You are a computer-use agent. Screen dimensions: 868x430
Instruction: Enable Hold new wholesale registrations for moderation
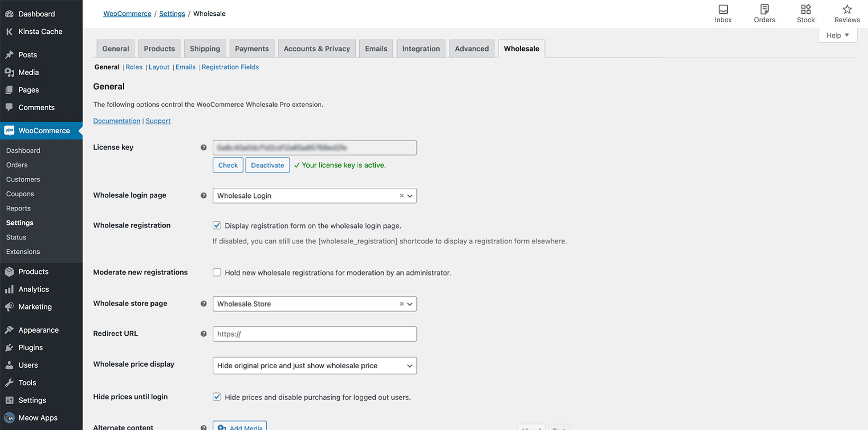coord(217,272)
